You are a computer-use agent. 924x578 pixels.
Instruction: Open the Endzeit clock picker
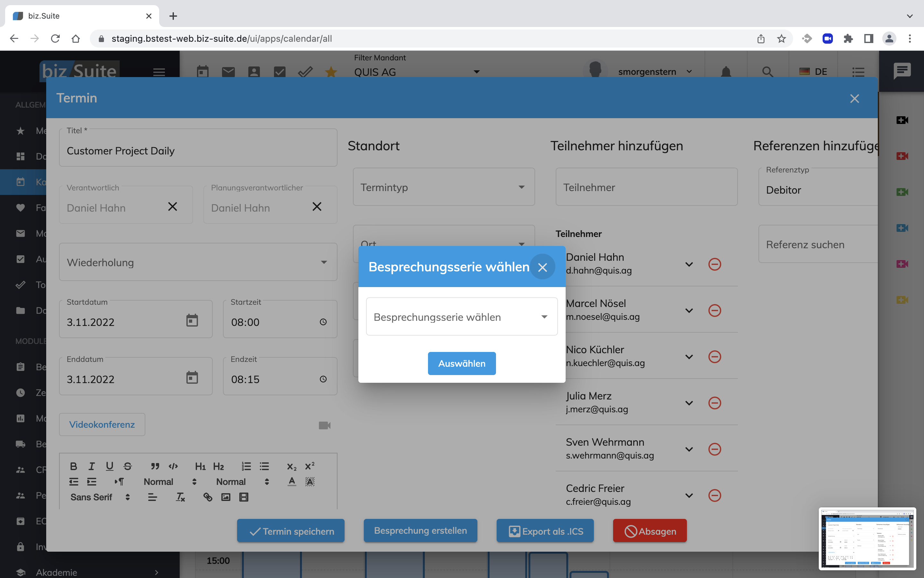pos(323,379)
